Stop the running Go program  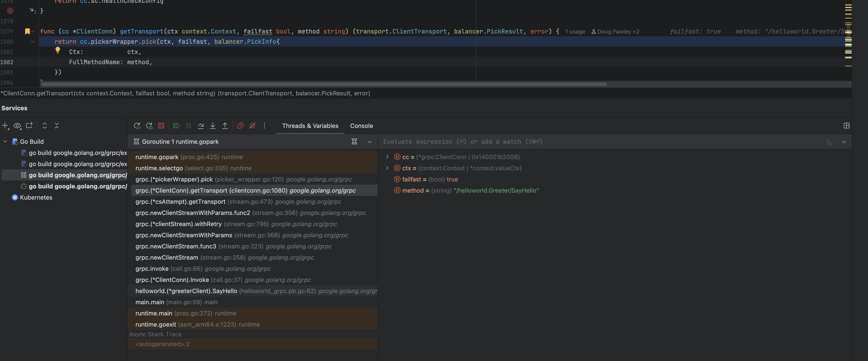pos(161,126)
